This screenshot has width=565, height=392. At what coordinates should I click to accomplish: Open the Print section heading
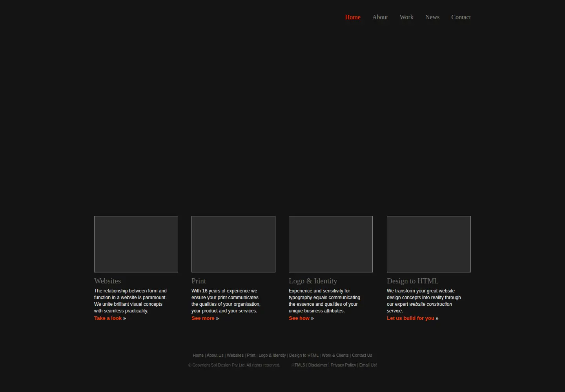199,281
